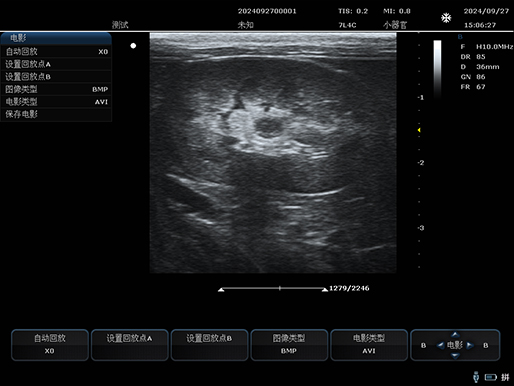Screen dimensions: 514x386
Task: Open the bottom 图像类型 BMP selector
Action: pyautogui.click(x=289, y=345)
